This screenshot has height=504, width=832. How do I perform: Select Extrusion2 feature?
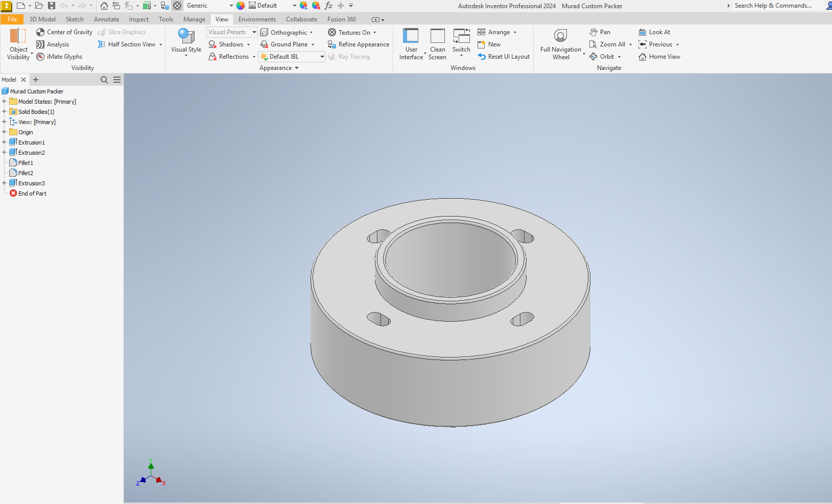[x=32, y=153]
